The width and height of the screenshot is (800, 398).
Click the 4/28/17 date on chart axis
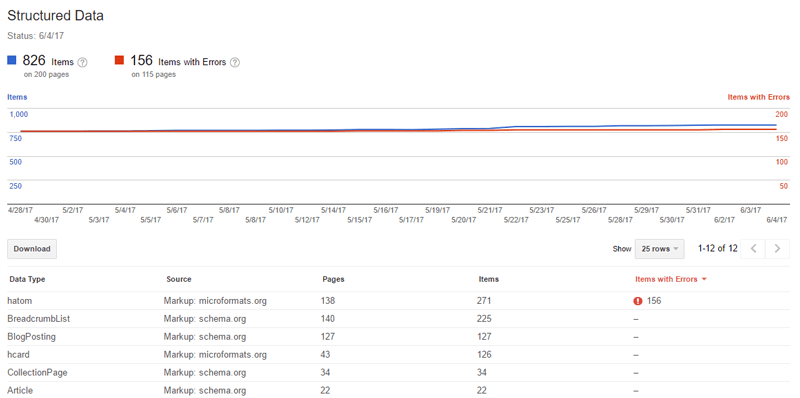coord(20,210)
